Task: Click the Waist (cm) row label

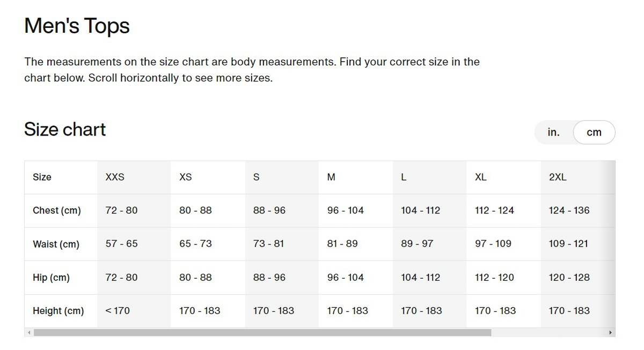Action: point(56,244)
